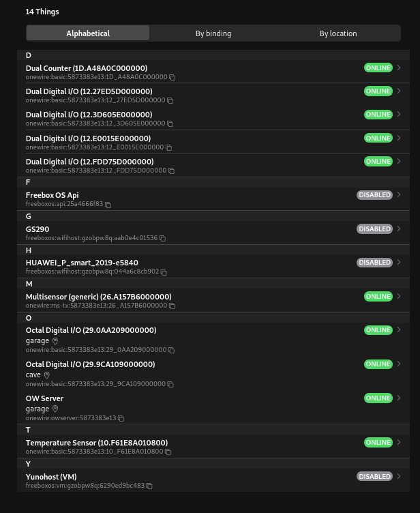Open chevron for Yunohost (VM) row
Viewport: 420px width, 513px height.
(x=399, y=477)
